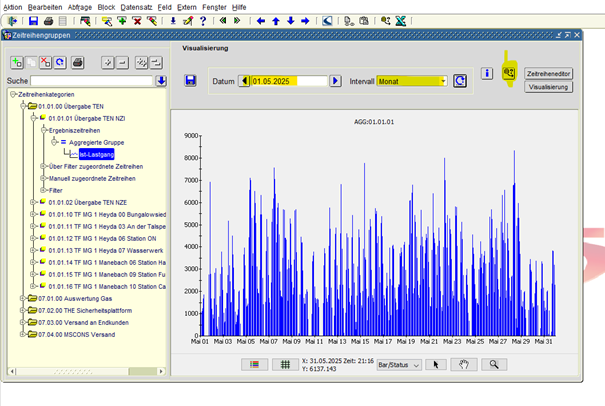Select the arrow pointer tool below chart
The image size is (605, 406).
(436, 365)
